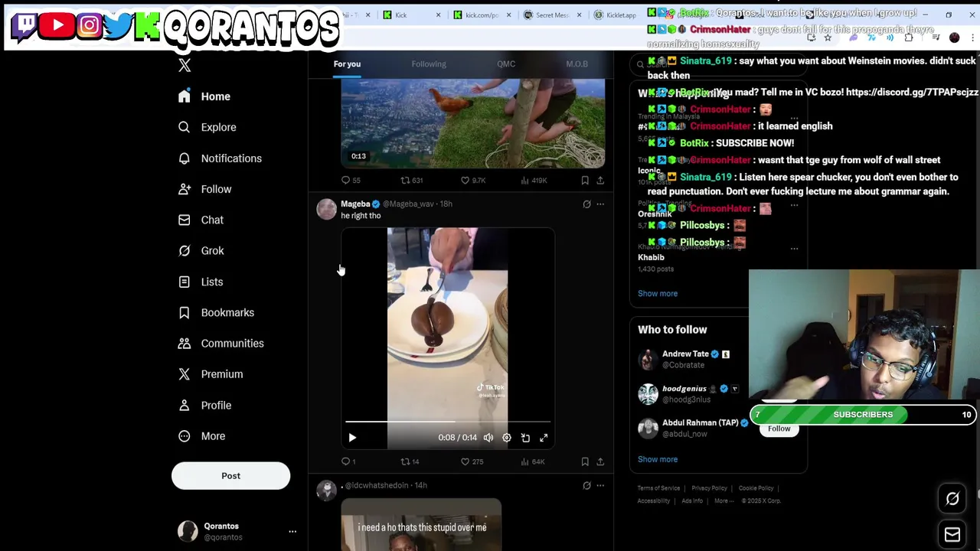Open the ldcwhatshedoin avatar
This screenshot has width=980, height=551.
tap(326, 491)
